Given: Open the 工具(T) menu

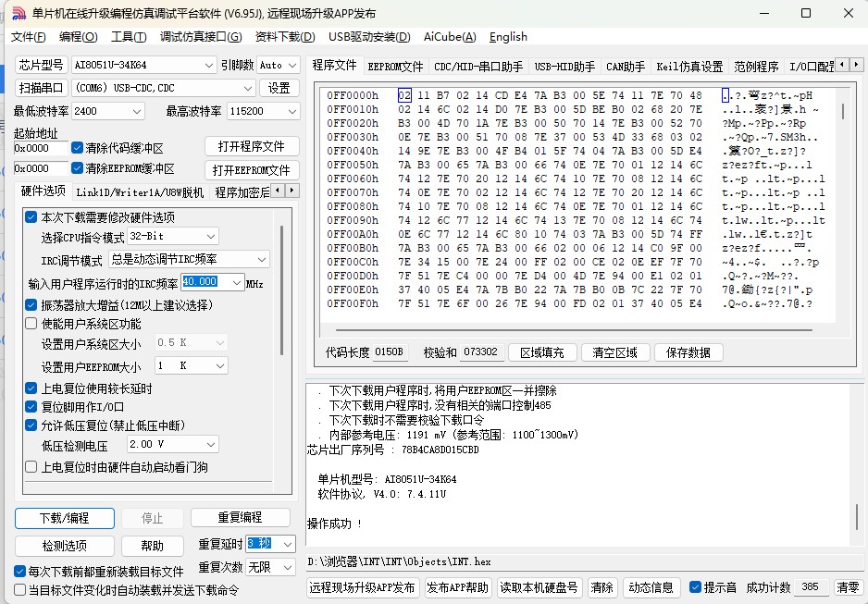Looking at the screenshot, I should pos(129,37).
